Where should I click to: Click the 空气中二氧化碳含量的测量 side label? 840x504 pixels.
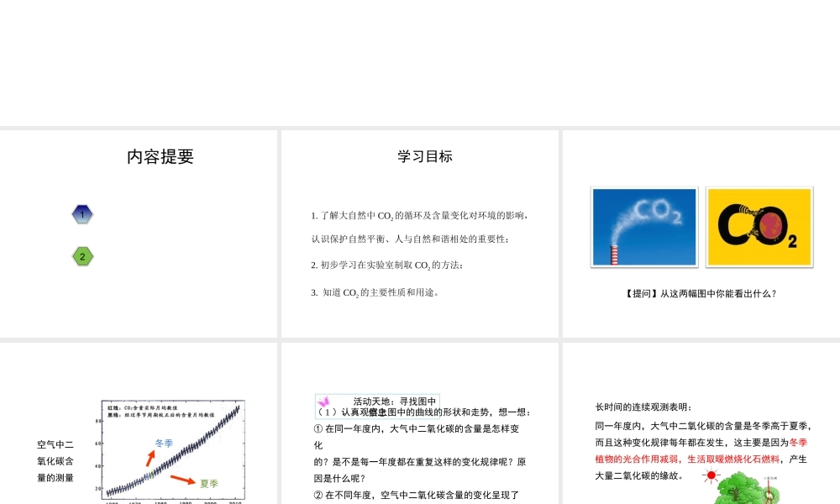point(55,461)
